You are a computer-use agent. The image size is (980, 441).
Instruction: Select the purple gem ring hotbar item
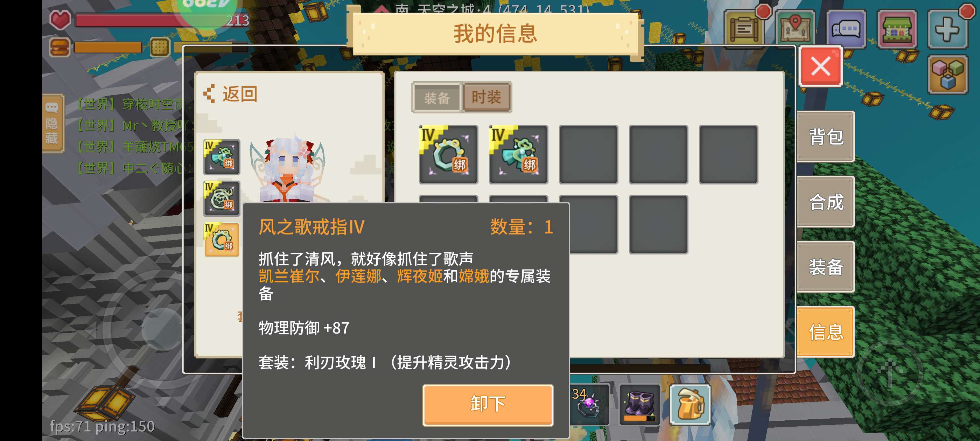point(589,405)
